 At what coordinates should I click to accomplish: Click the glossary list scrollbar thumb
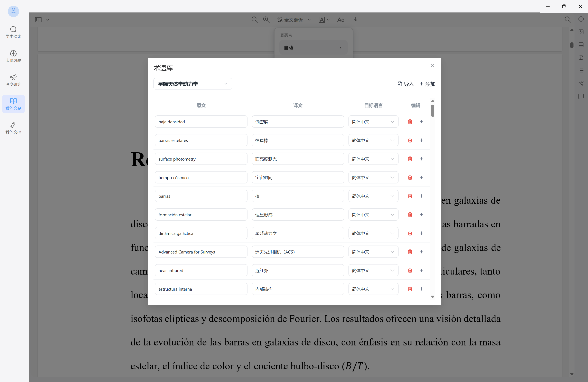(432, 111)
